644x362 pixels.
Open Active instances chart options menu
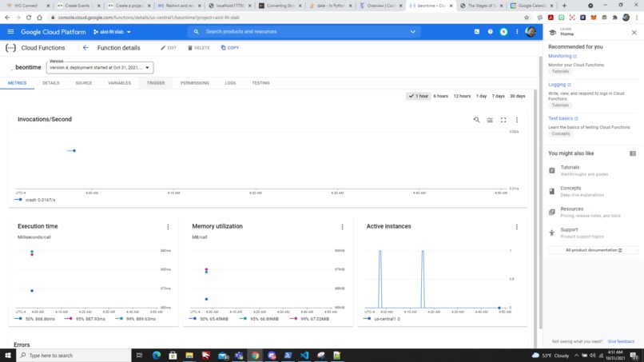point(517,227)
